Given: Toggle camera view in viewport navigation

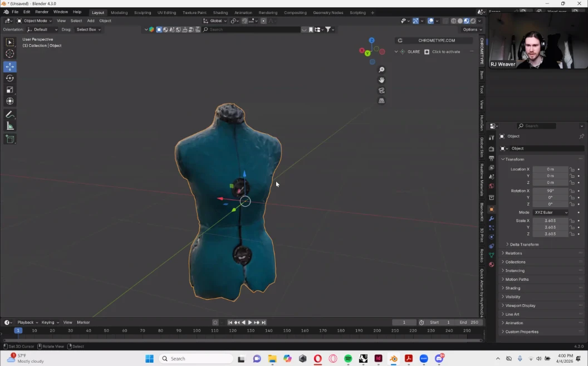Looking at the screenshot, I should pos(381,90).
